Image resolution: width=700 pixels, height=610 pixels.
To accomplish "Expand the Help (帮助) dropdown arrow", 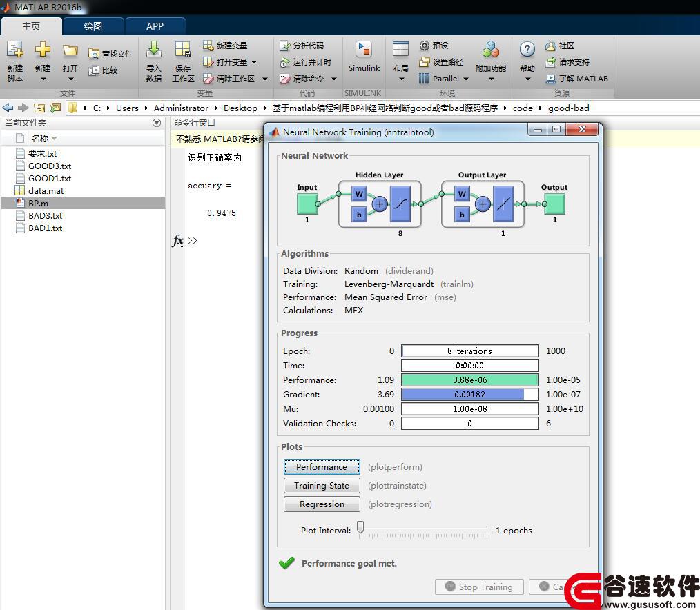I will tap(527, 79).
